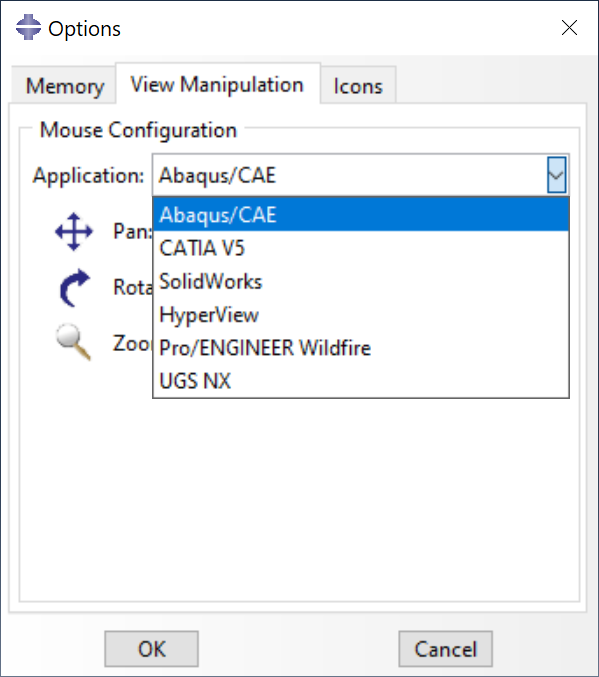
Task: Click the Mouse Configuration group title
Action: coord(138,130)
